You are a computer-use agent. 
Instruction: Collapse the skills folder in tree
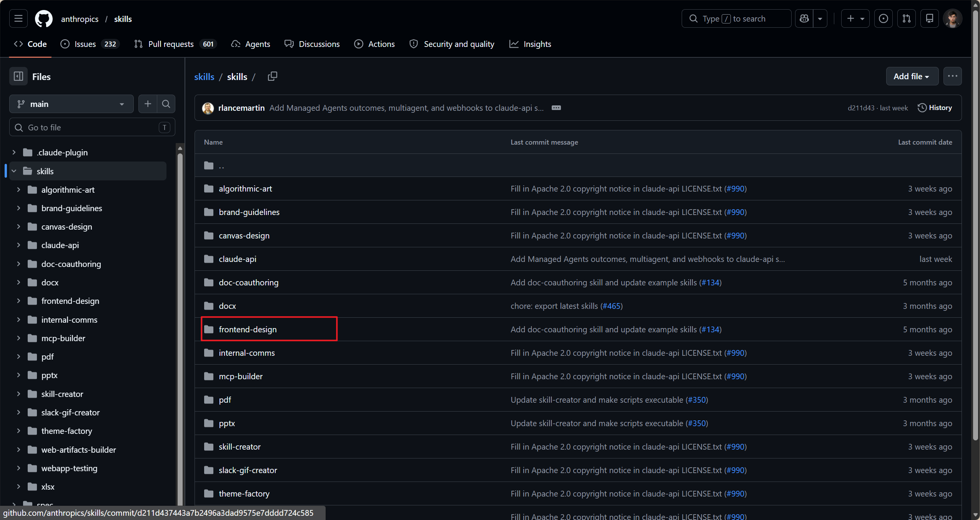14,171
